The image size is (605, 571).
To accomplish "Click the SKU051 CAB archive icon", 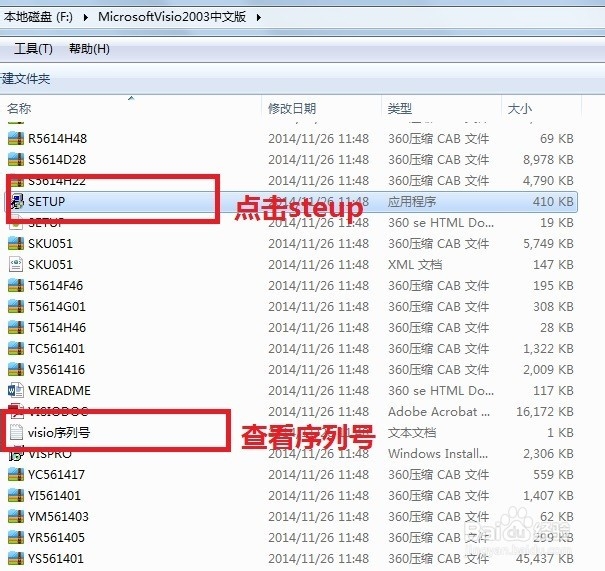I will point(16,243).
